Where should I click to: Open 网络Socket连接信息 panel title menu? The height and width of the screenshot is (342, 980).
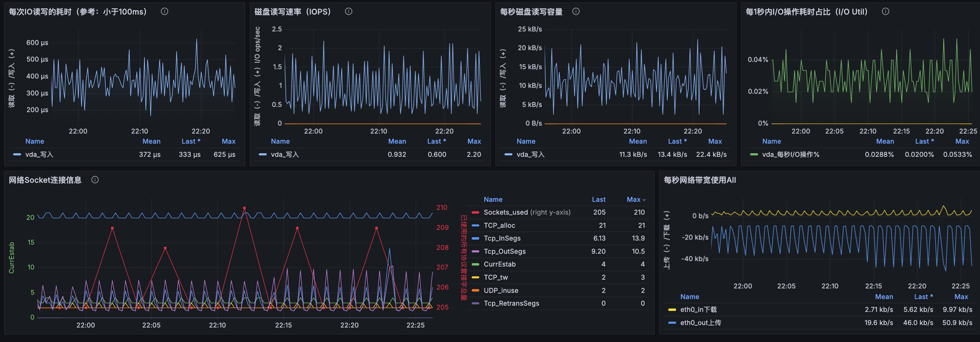coord(45,180)
